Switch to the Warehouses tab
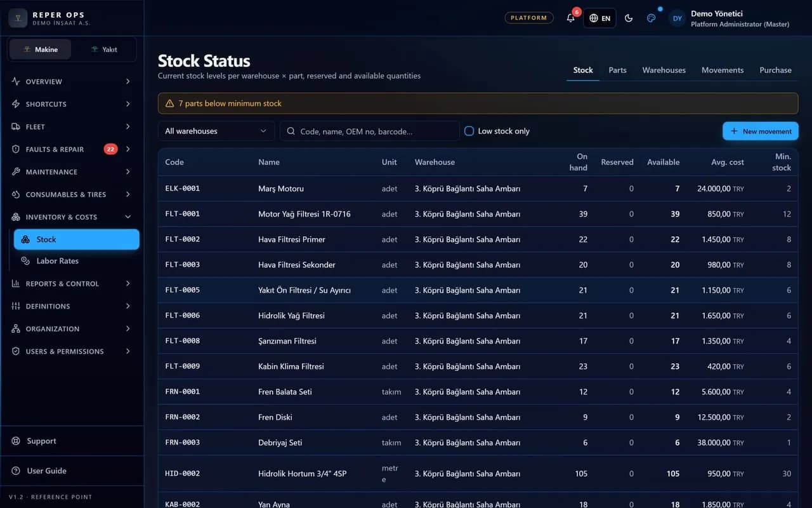 point(664,70)
